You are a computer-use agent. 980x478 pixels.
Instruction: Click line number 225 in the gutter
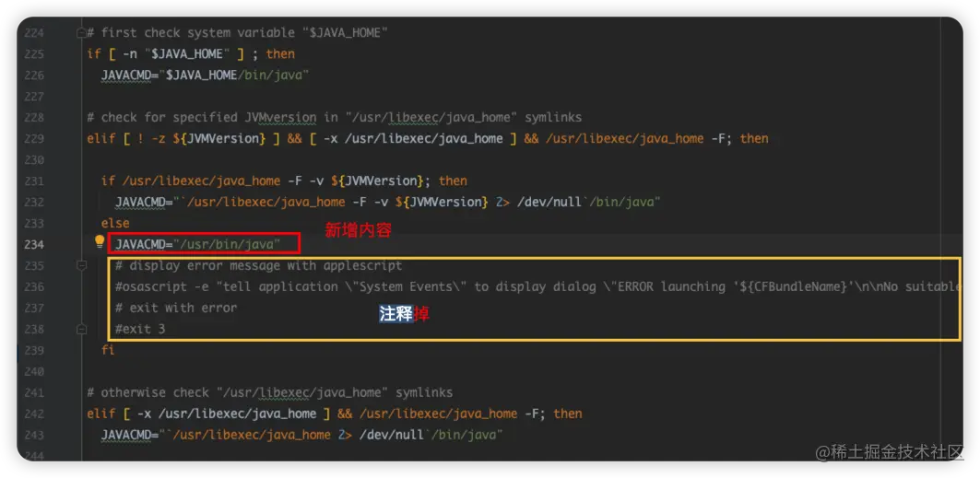pyautogui.click(x=34, y=54)
